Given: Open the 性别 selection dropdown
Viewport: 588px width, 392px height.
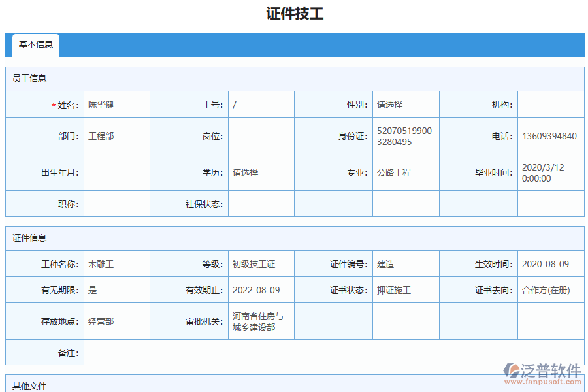Looking at the screenshot, I should point(405,104).
